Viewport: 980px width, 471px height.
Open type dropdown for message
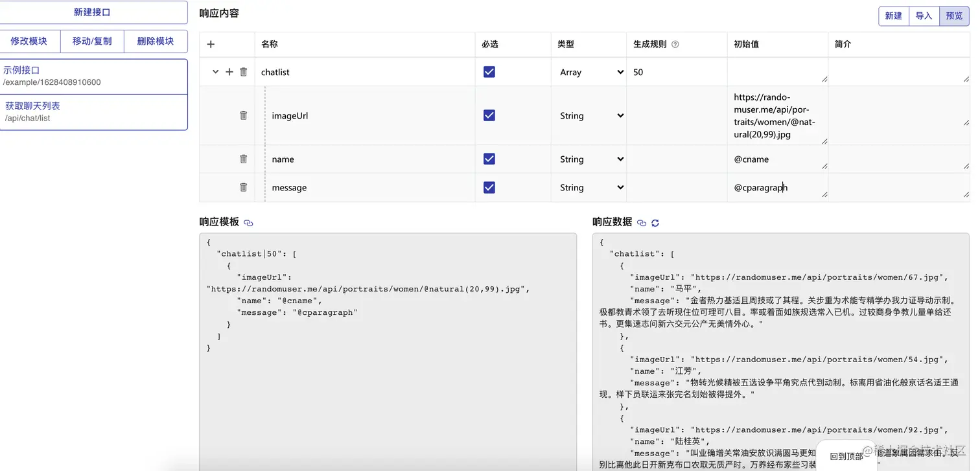coord(590,187)
